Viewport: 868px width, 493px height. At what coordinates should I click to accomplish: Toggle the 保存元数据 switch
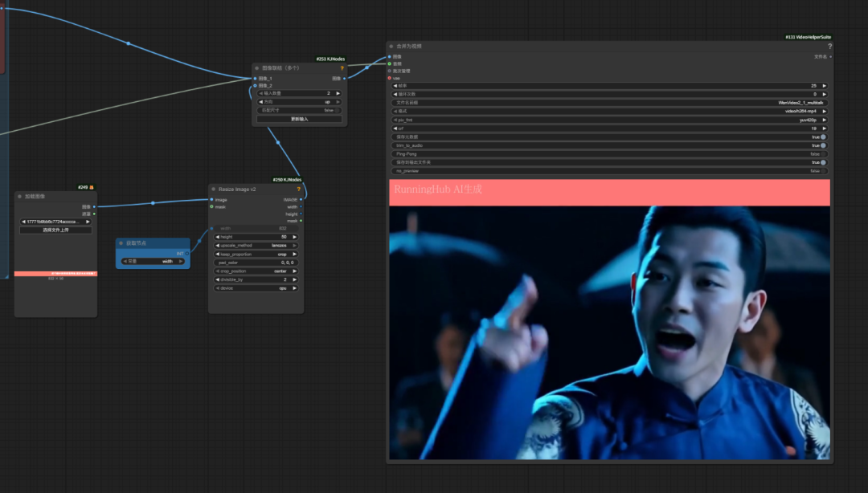click(x=823, y=136)
